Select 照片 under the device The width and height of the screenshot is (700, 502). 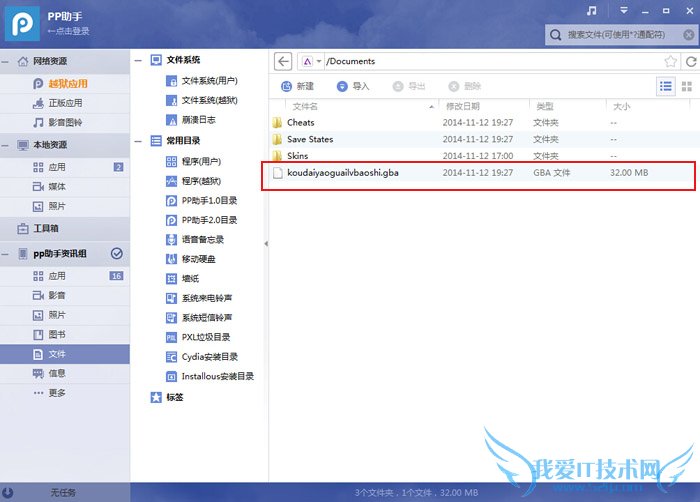click(65, 315)
